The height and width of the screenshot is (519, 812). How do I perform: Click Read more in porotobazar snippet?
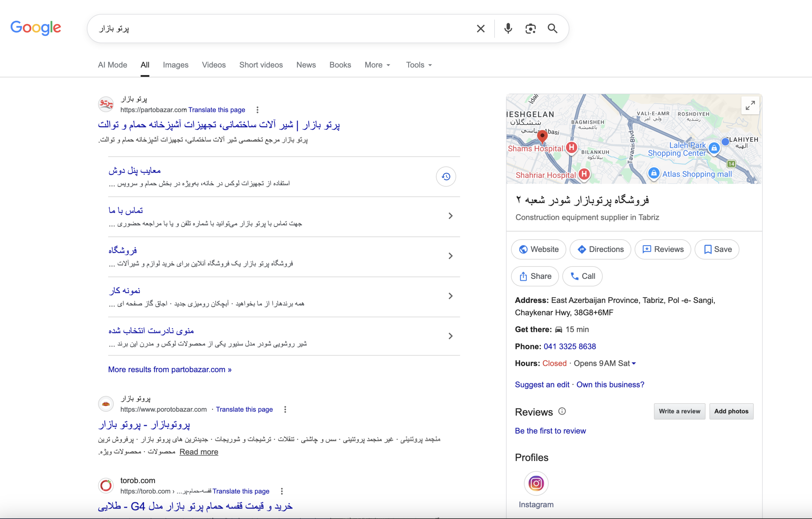[199, 452]
